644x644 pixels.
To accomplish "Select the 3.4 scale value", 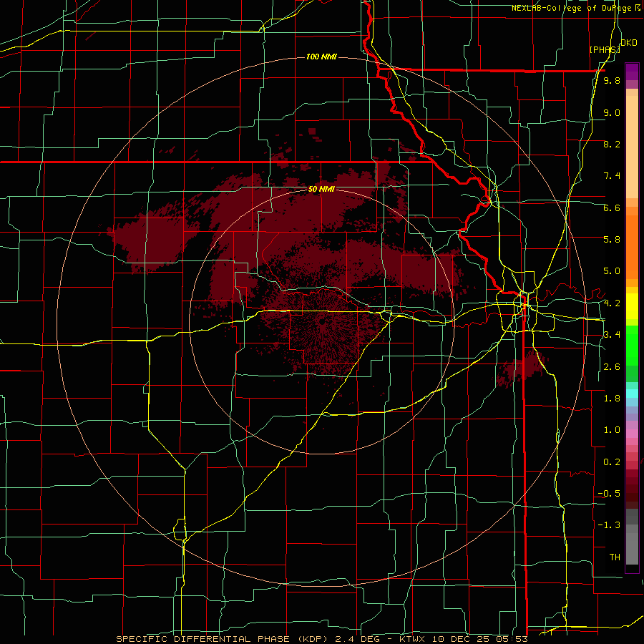I will coord(612,335).
